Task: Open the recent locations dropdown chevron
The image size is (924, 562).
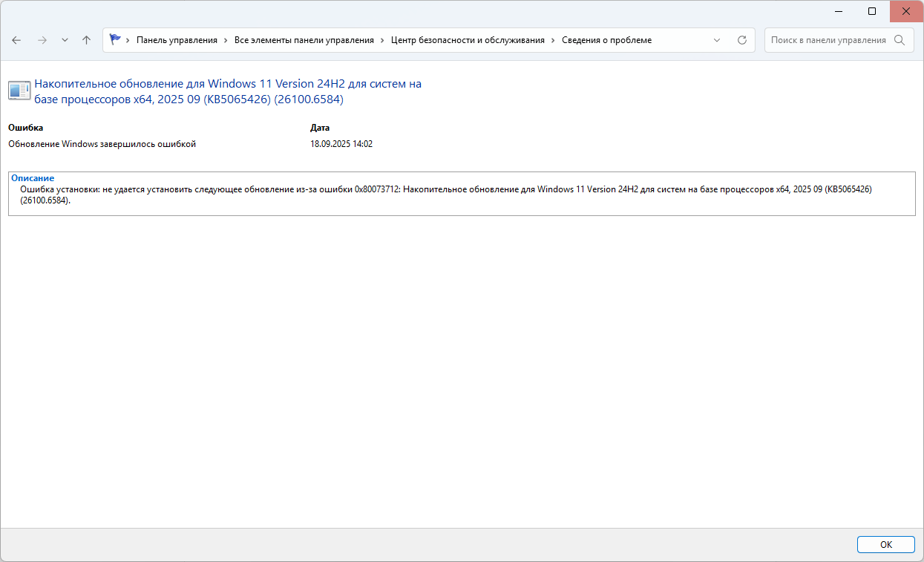Action: (x=65, y=40)
